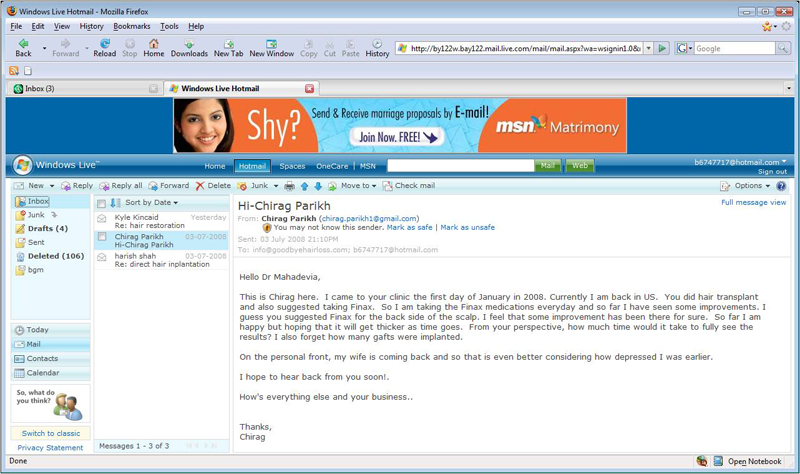Click the Full message view link

tap(753, 203)
